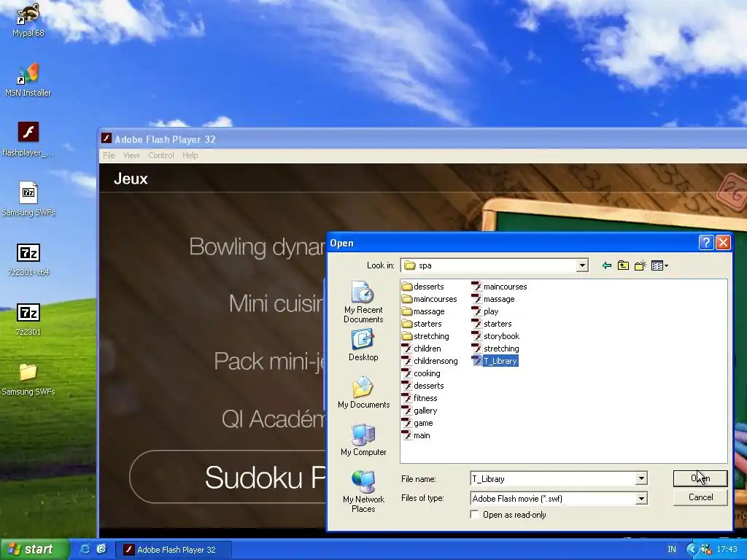Select Samsung SWFs 7z archive icon
Screen dimensions: 747x560
click(28, 199)
